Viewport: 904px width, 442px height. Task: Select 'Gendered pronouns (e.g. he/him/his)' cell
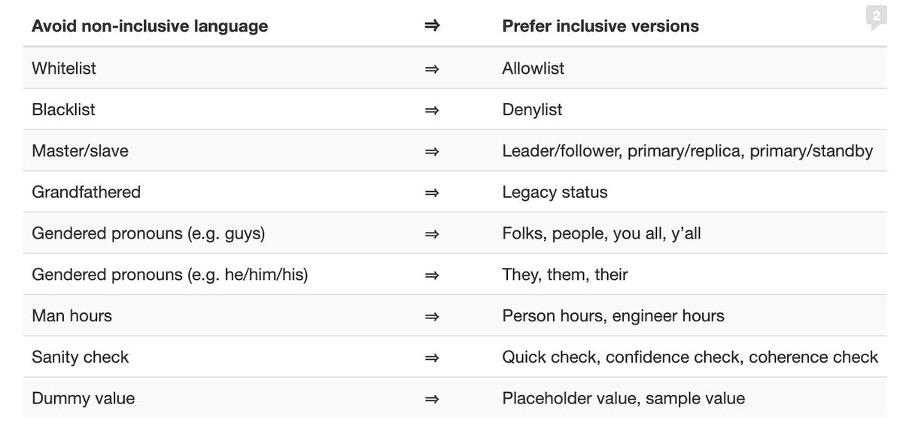170,274
